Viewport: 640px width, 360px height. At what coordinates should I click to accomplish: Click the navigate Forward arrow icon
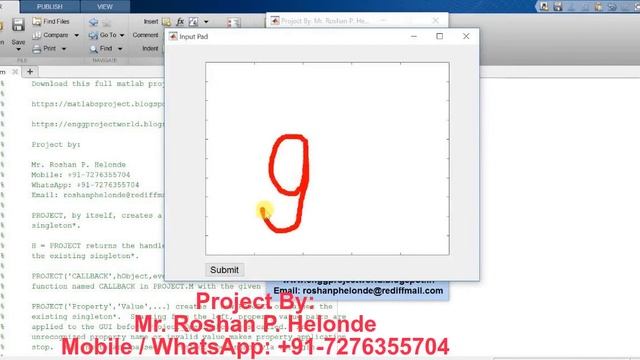point(107,22)
